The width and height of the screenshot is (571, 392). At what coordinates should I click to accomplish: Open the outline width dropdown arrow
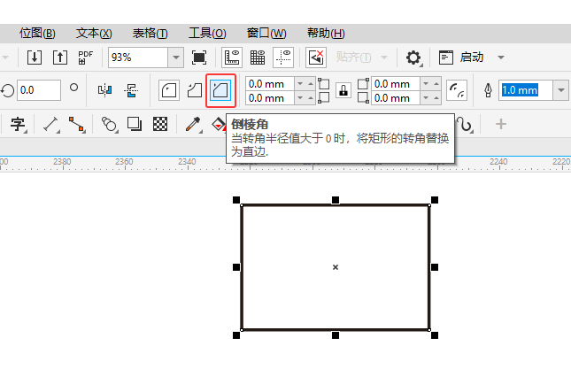point(560,90)
